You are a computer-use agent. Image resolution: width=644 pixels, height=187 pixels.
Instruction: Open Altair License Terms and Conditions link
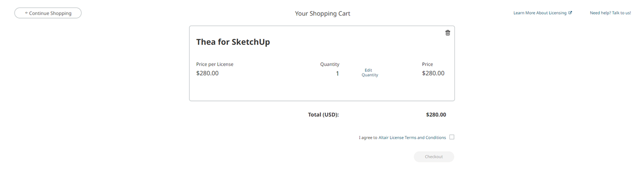click(x=412, y=137)
